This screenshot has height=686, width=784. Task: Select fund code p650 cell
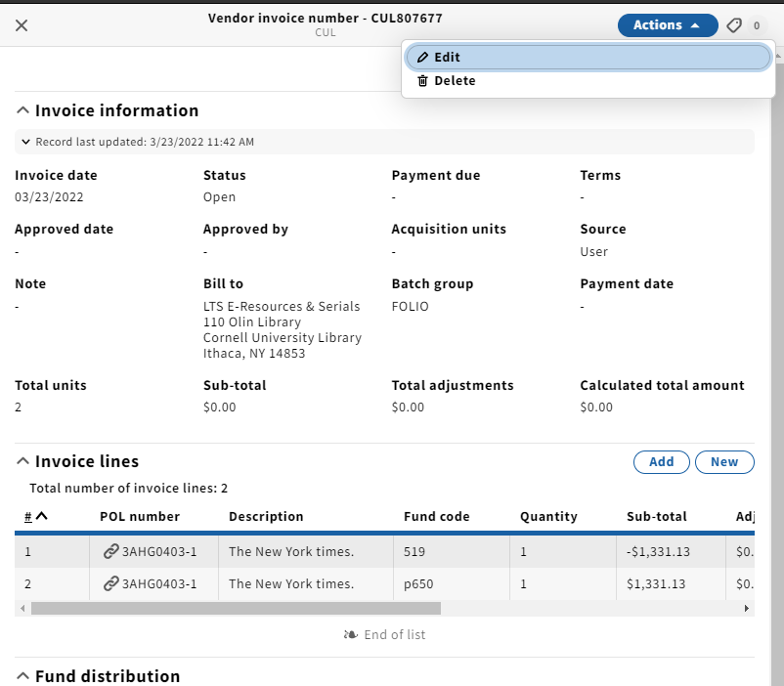[x=452, y=583]
